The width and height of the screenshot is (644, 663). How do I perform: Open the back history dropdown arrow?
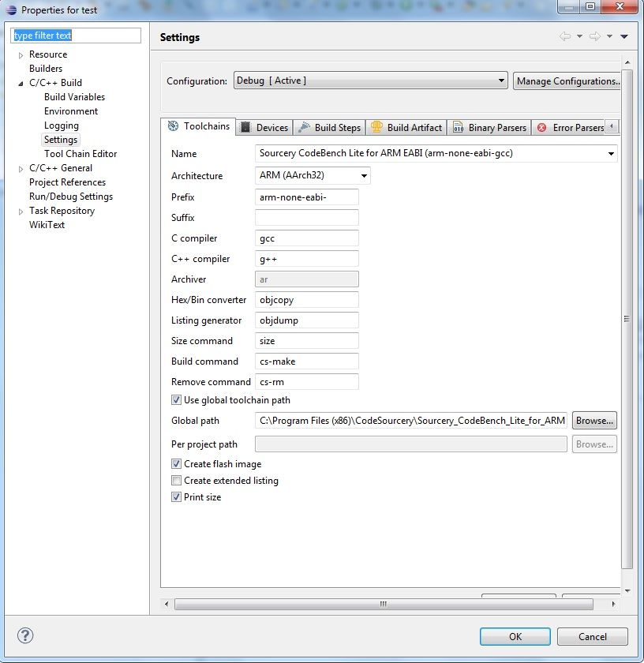580,36
